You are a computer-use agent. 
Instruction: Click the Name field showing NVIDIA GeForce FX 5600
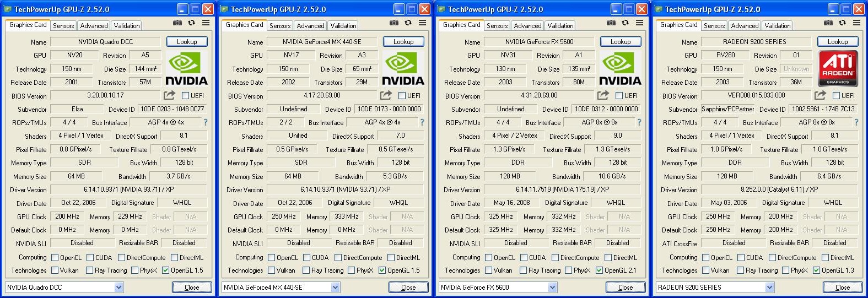pos(539,42)
